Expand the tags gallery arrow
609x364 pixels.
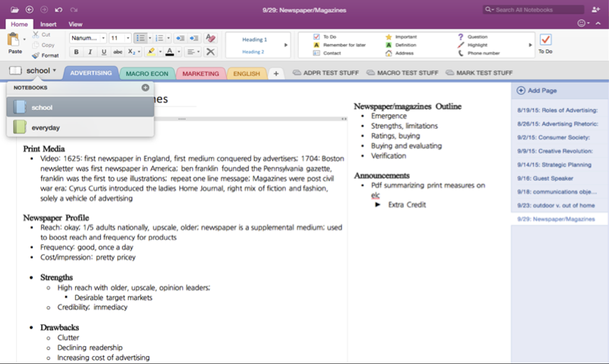530,45
